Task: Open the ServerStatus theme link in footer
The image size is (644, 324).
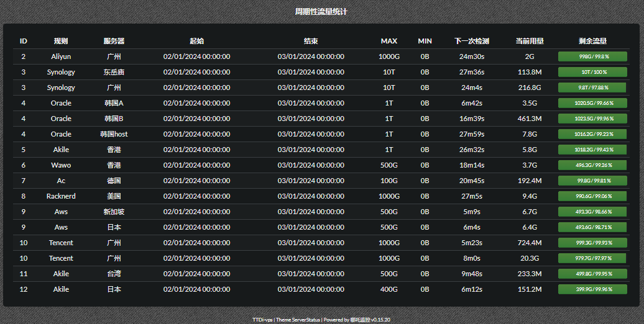Action: (x=306, y=320)
